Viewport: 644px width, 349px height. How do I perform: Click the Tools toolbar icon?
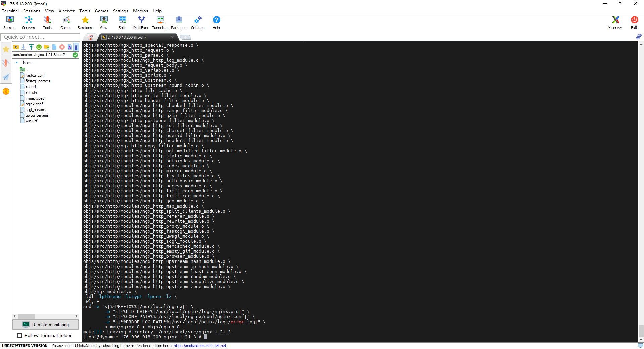click(x=47, y=23)
